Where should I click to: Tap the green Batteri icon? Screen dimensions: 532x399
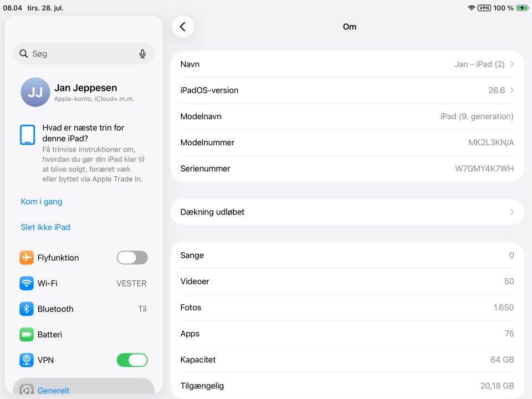27,335
